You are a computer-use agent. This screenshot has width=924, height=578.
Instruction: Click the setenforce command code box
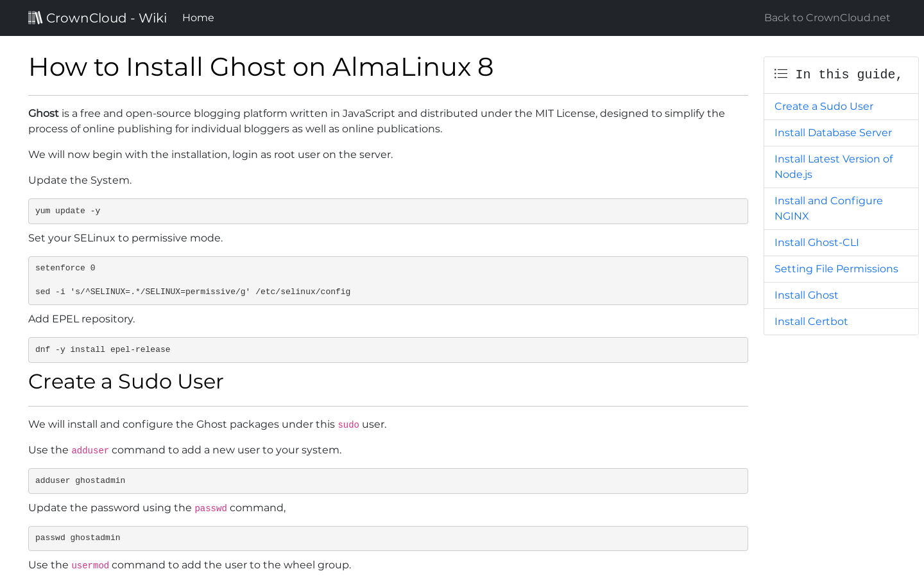click(x=388, y=280)
